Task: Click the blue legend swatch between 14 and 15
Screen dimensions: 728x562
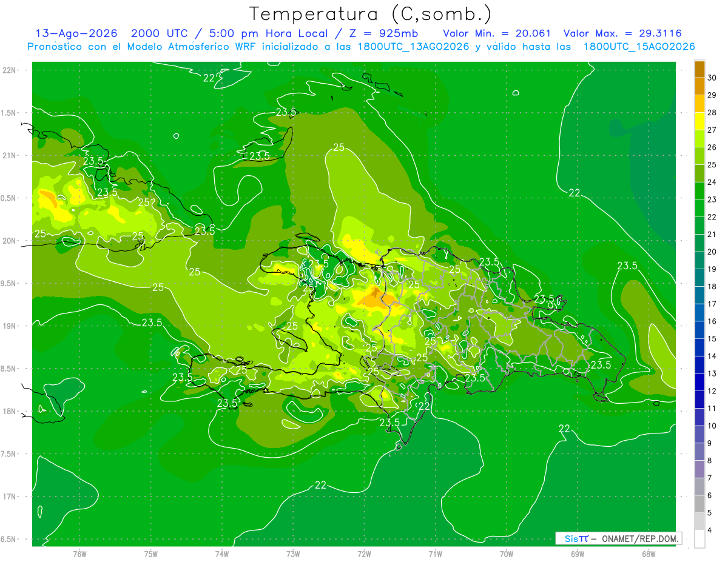Action: pos(700,348)
